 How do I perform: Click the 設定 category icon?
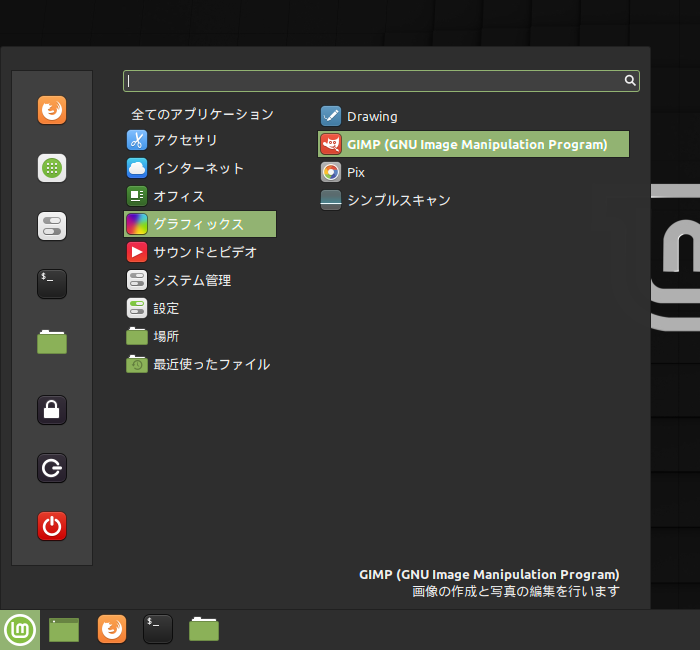pos(137,308)
